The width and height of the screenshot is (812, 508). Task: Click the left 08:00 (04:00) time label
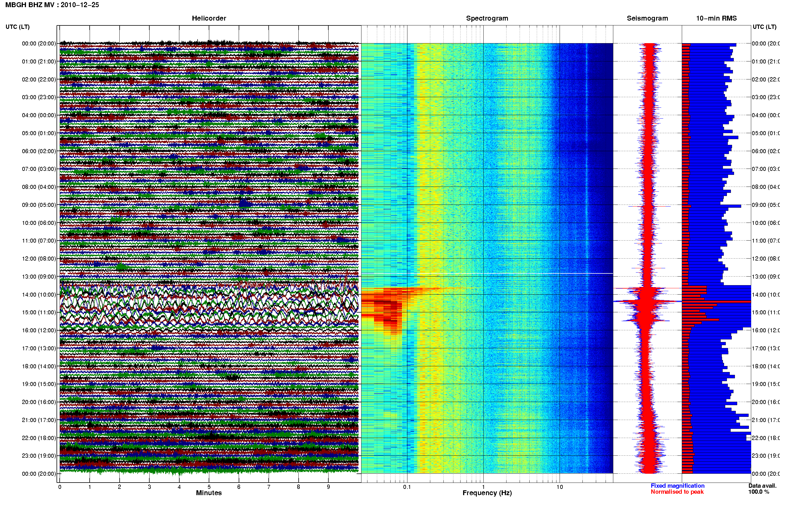39,187
